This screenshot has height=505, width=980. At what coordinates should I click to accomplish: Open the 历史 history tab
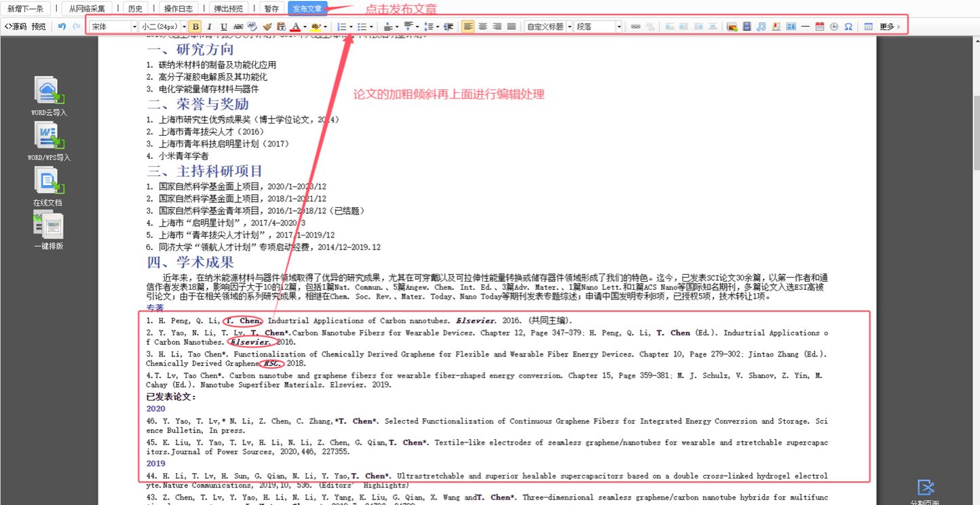point(135,9)
